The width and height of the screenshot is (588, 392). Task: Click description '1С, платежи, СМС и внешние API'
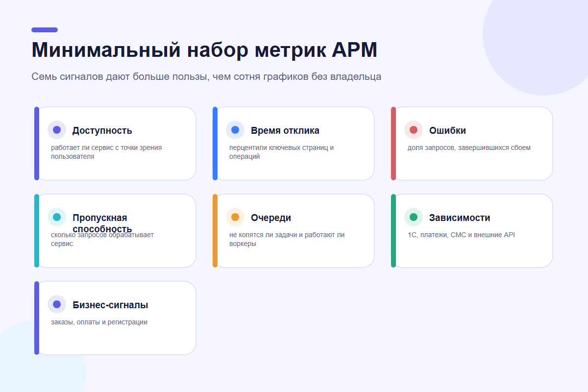tap(461, 235)
